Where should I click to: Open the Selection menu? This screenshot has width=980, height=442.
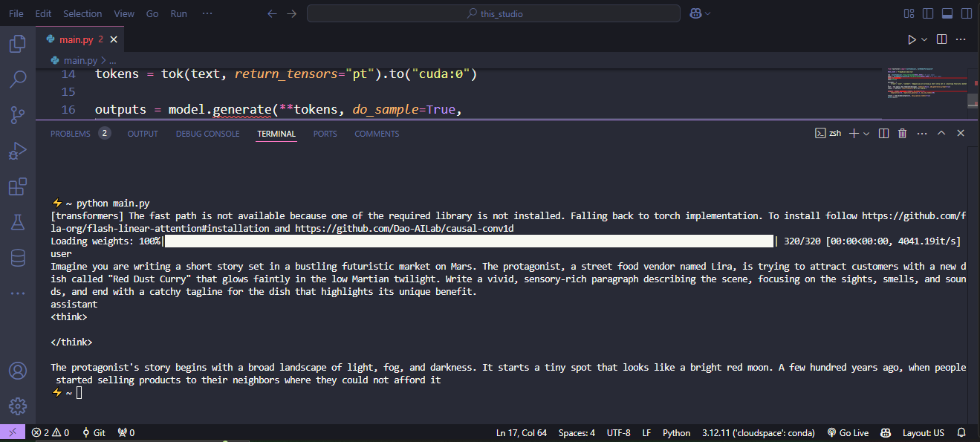click(82, 13)
